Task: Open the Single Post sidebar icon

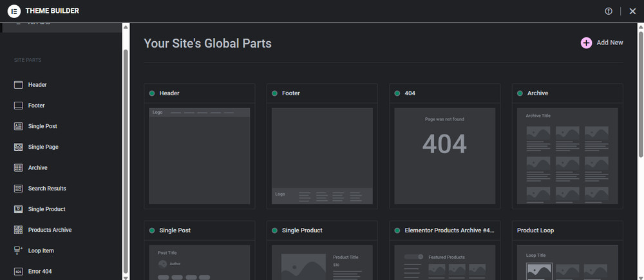Action: [18, 126]
